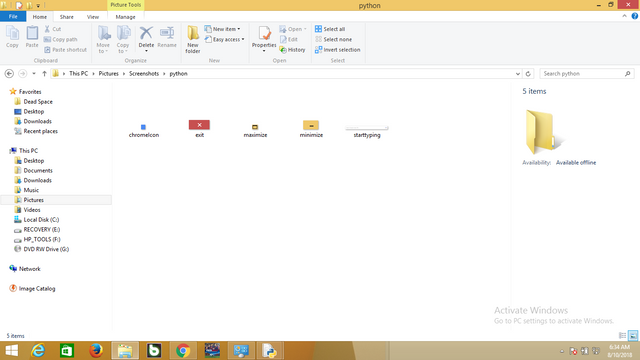This screenshot has height=360, width=640.
Task: Click the Cut command
Action: [53, 29]
